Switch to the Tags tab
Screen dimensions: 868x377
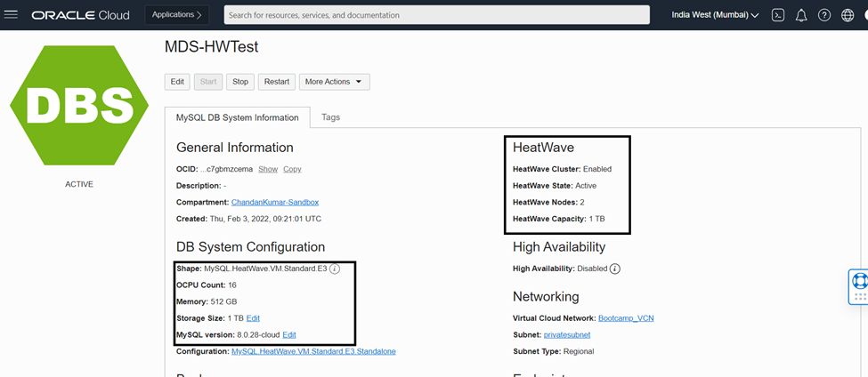pyautogui.click(x=330, y=117)
